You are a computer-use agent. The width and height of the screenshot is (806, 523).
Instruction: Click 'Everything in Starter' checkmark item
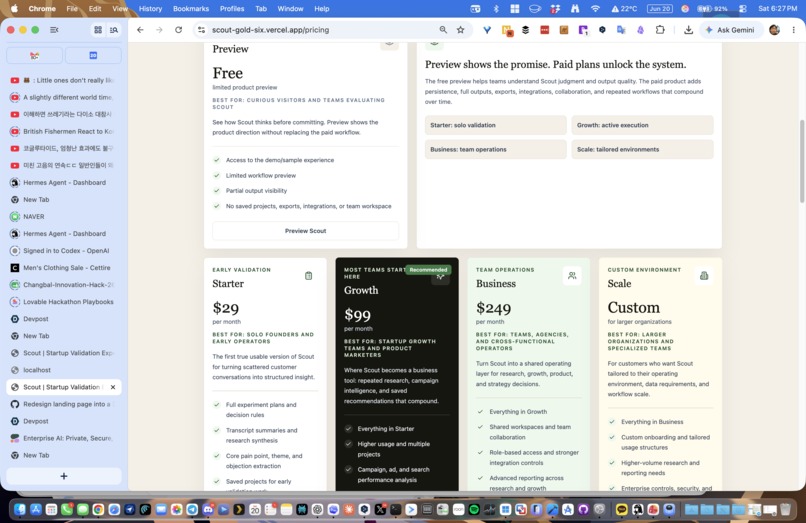[x=386, y=429]
